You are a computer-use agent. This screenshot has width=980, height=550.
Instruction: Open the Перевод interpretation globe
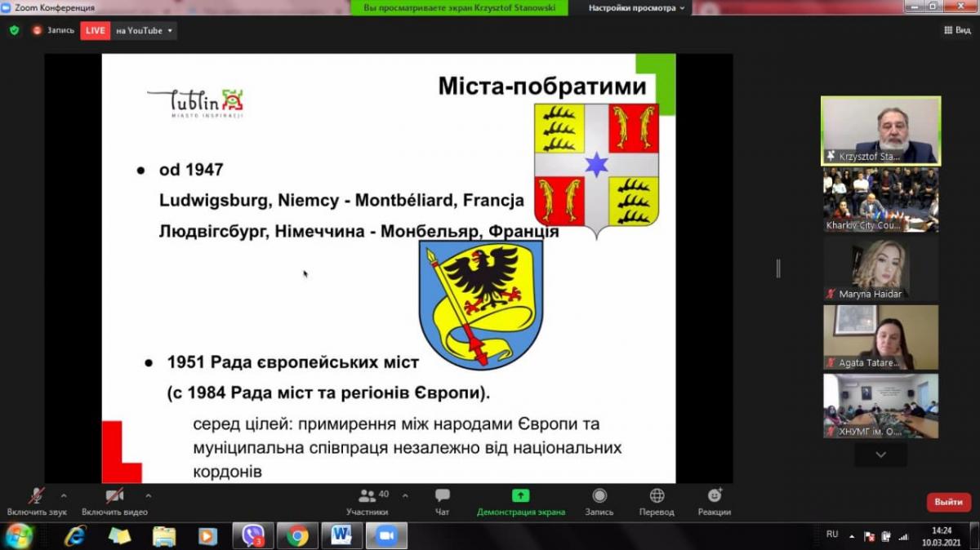click(657, 496)
